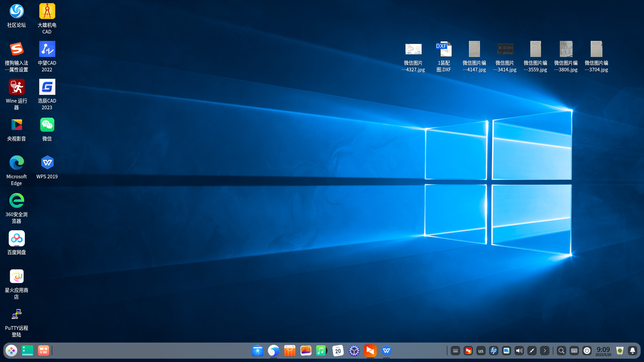
Task: Open the music player in dock
Action: pos(322,351)
